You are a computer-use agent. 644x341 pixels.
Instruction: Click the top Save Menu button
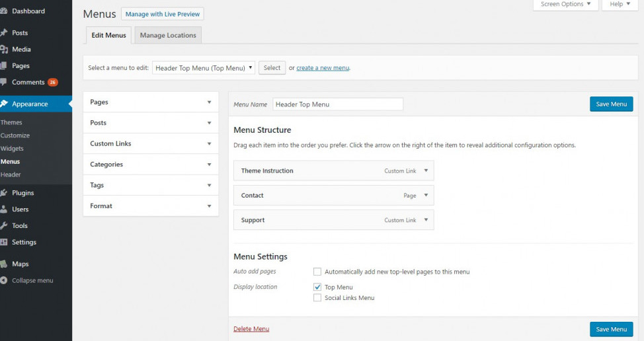611,104
